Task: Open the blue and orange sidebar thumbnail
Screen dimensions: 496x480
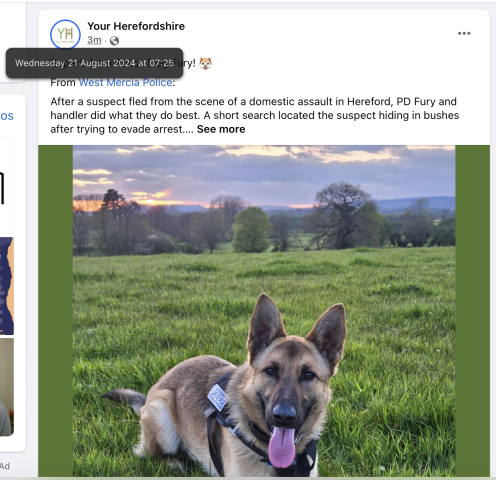Action: click(7, 286)
